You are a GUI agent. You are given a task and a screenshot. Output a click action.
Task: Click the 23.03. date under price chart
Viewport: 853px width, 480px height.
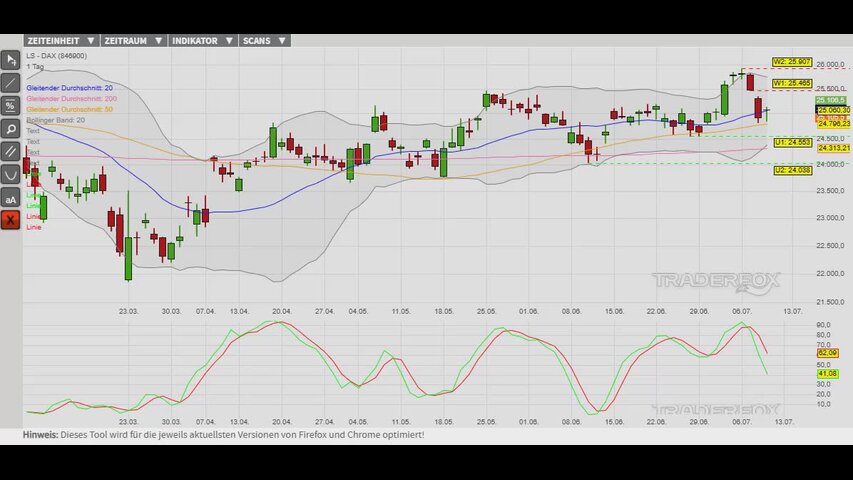pyautogui.click(x=128, y=311)
